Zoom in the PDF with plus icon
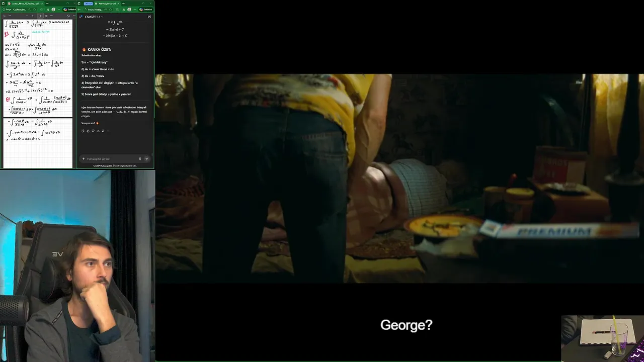 [32, 16]
